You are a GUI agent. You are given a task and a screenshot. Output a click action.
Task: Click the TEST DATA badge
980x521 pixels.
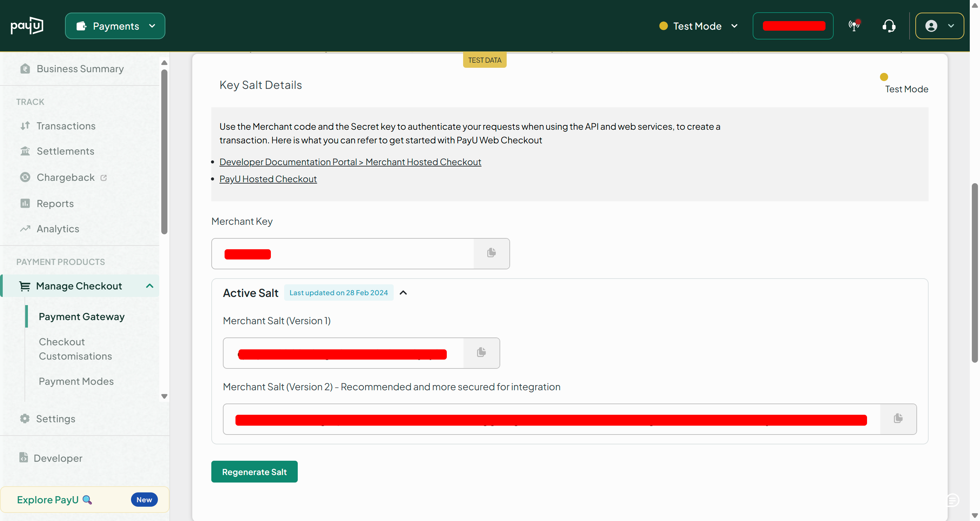(x=485, y=60)
